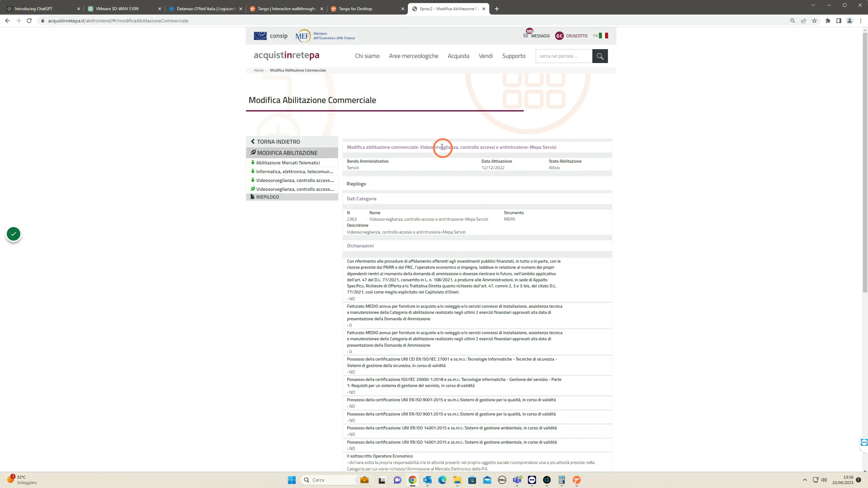Open the browser zoom magnifier icon
Image resolution: width=868 pixels, height=488 pixels.
[792, 21]
